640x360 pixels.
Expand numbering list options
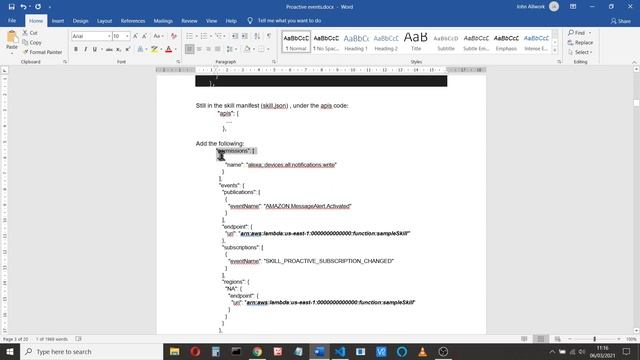[x=211, y=36]
